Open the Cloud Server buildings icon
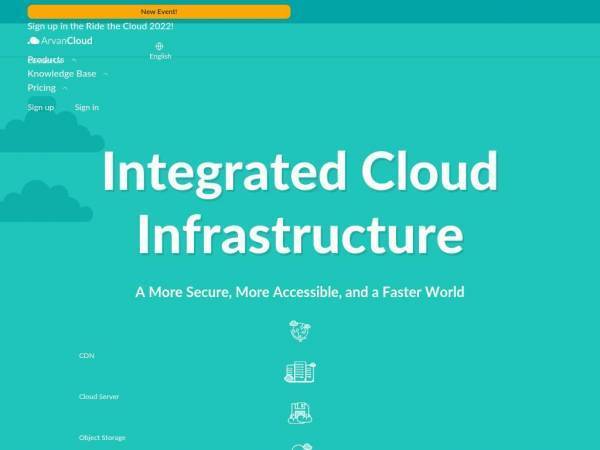The width and height of the screenshot is (600, 450). 300,372
